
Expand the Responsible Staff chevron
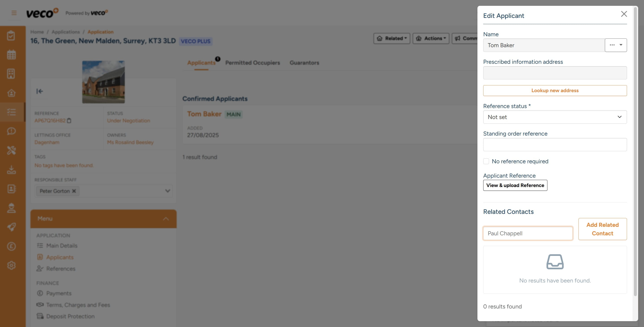tap(167, 191)
